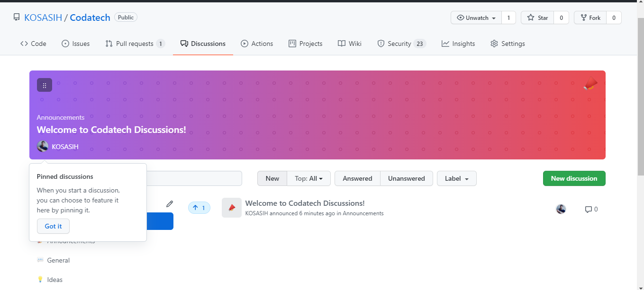Viewport: 644px width, 290px height.
Task: Filter by Unanswered discussions
Action: pos(407,178)
